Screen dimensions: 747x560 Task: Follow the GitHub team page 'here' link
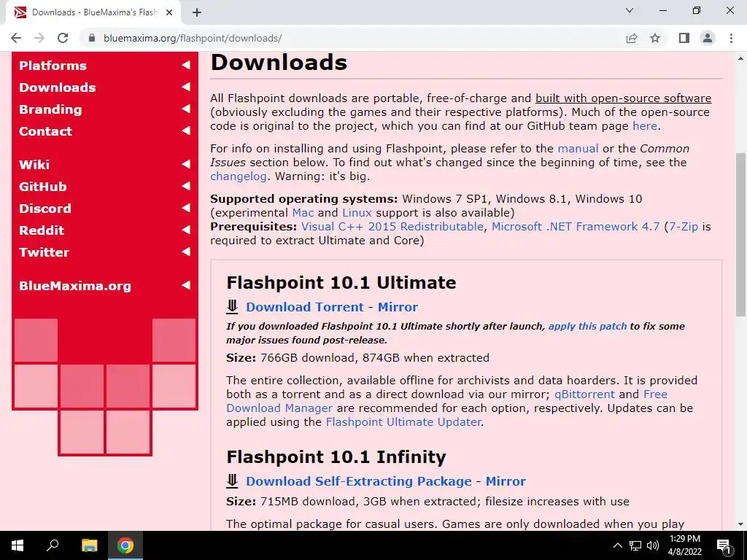(645, 126)
